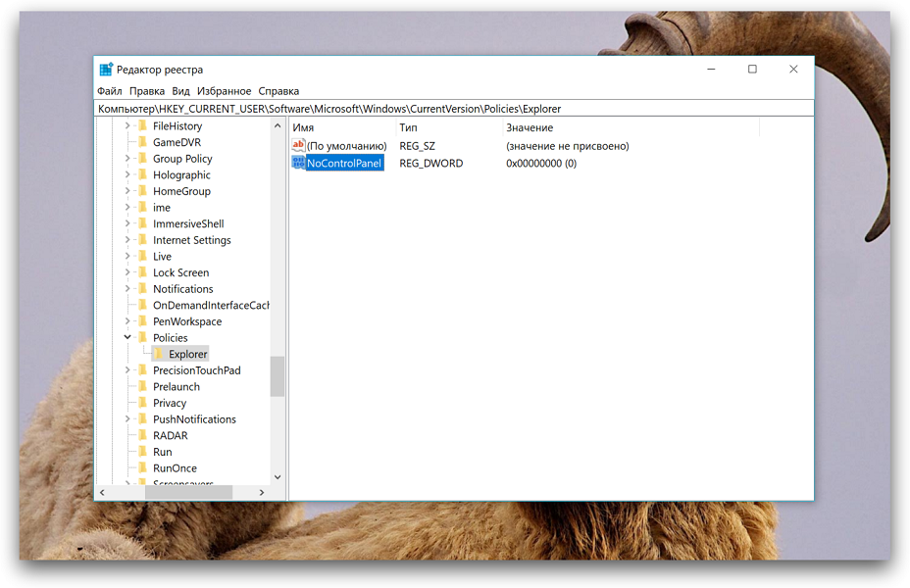This screenshot has width=910, height=588.
Task: Maximize the Registry Editor window
Action: 752,69
